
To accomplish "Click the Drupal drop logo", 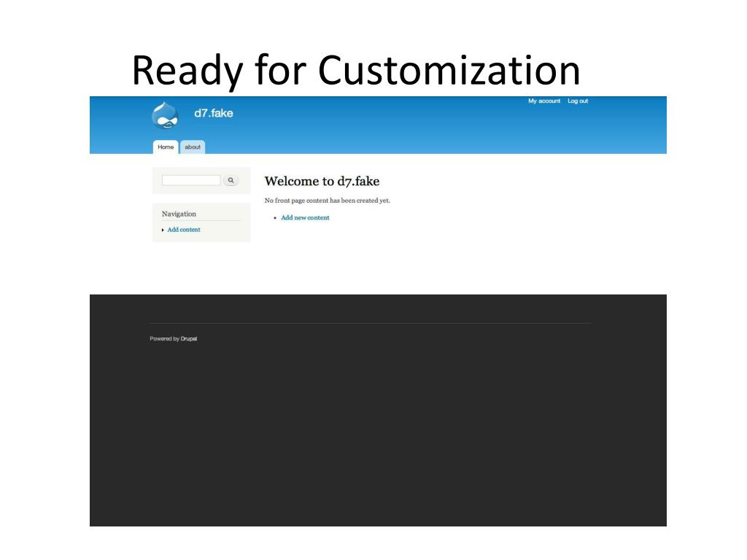I will 165,115.
